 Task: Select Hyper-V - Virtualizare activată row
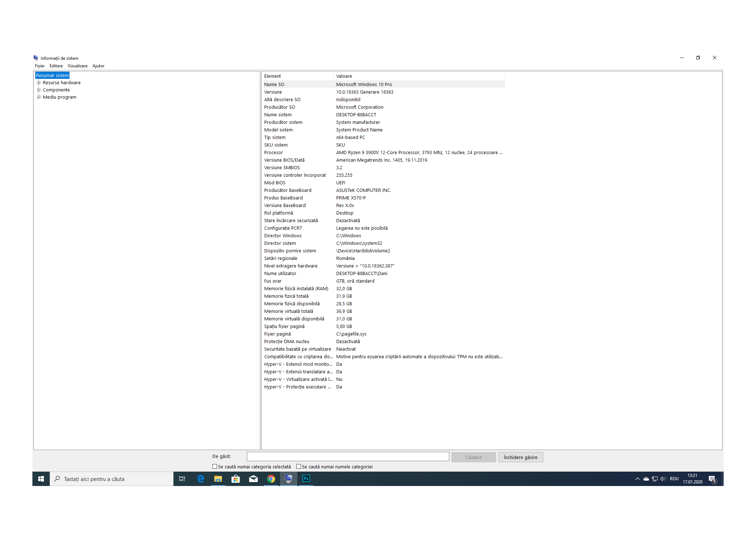pyautogui.click(x=383, y=379)
